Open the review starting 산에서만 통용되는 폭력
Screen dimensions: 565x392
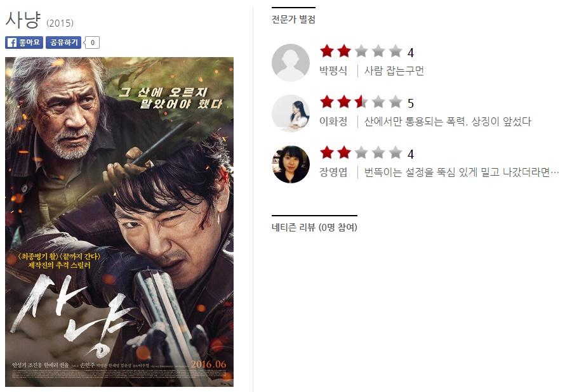pyautogui.click(x=448, y=121)
